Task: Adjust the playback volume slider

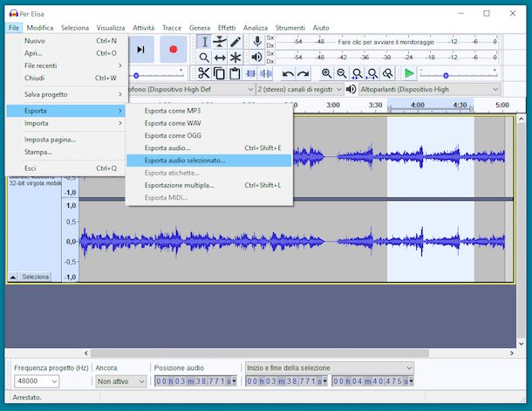Action: pos(136,75)
